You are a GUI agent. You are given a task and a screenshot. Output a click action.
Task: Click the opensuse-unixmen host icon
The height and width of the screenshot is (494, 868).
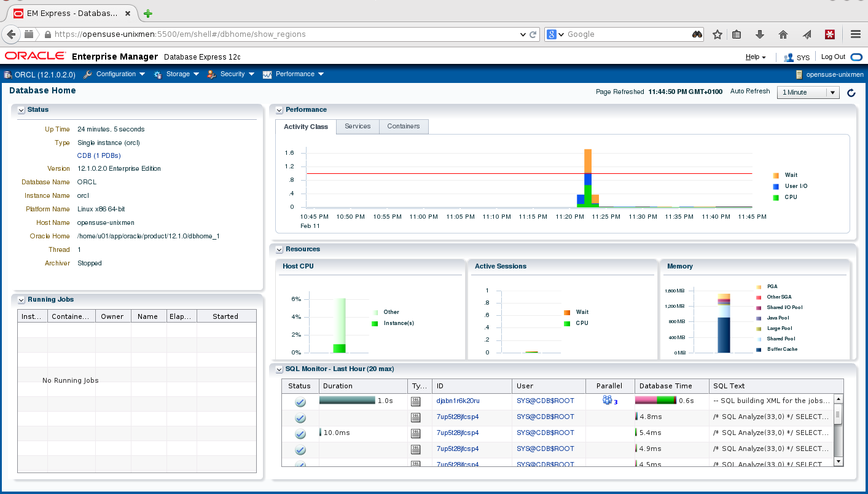point(799,74)
